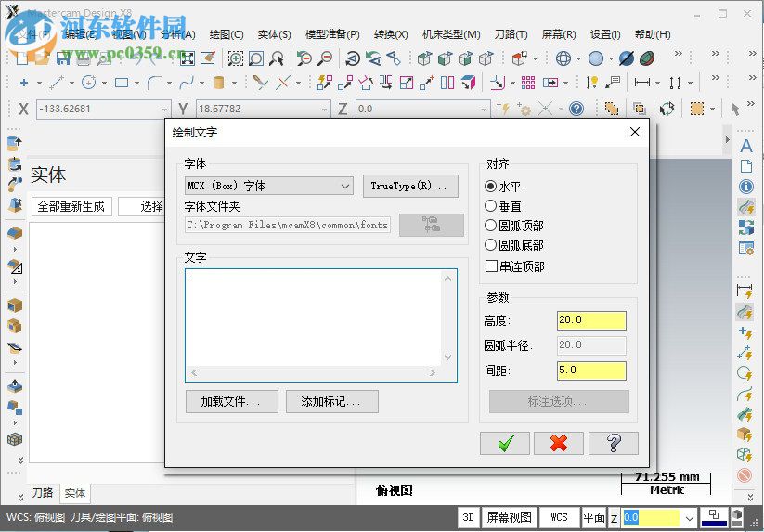The height and width of the screenshot is (532, 764).
Task: Expand the wireframe globe dropdown arrow
Action: coord(578,58)
